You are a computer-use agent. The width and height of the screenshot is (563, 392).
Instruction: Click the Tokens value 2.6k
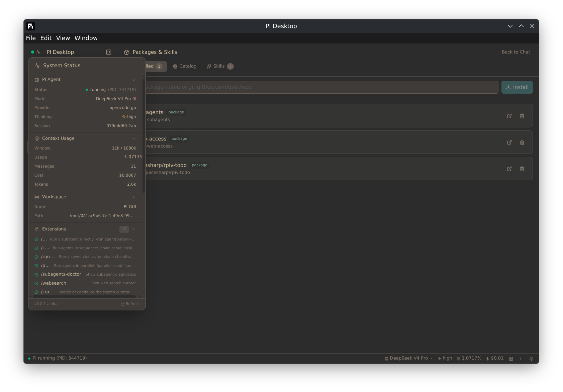pyautogui.click(x=131, y=184)
